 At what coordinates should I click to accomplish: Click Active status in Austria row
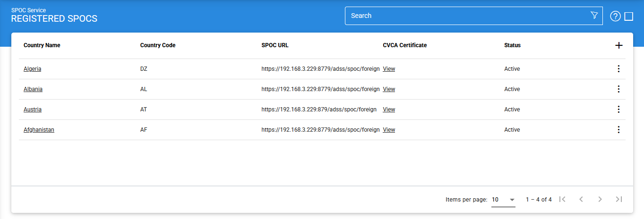pos(512,109)
